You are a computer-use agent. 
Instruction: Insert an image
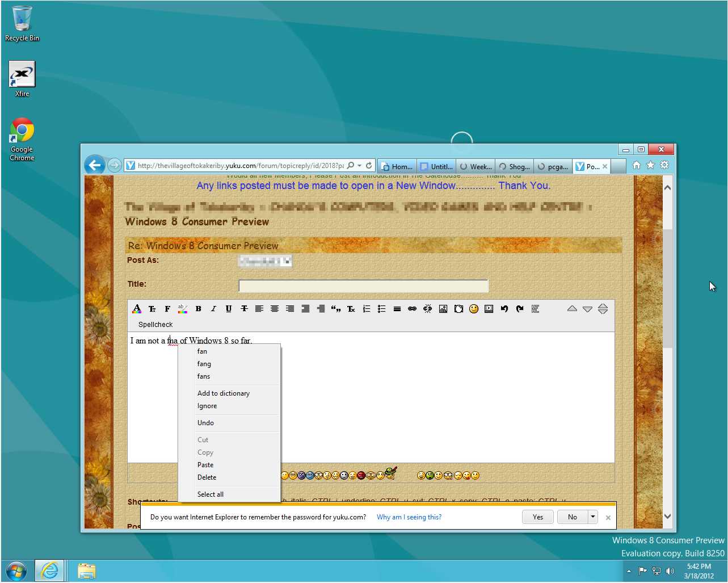(x=443, y=309)
